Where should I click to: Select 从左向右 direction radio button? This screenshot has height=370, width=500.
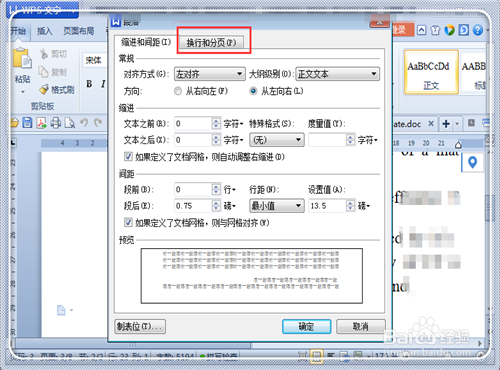[253, 91]
